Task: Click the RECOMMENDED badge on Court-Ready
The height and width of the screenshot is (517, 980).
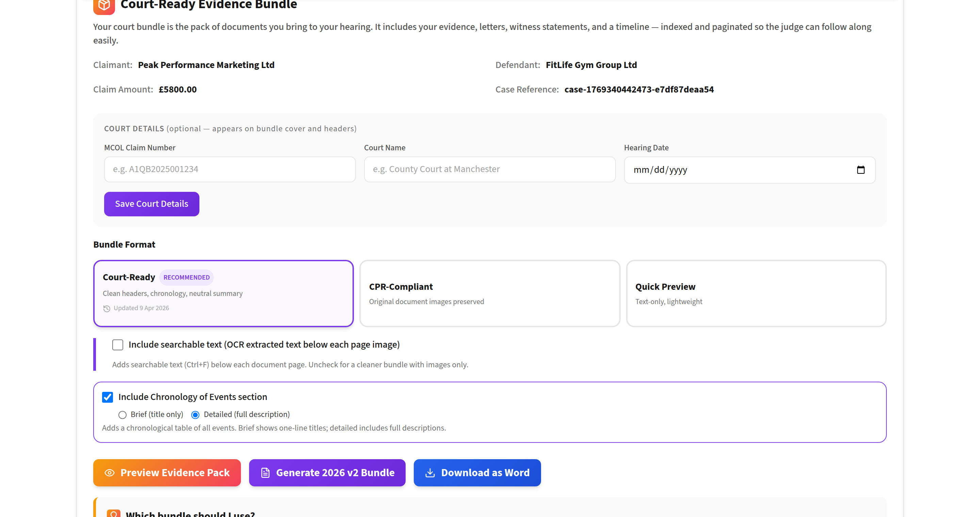Action: (x=186, y=278)
